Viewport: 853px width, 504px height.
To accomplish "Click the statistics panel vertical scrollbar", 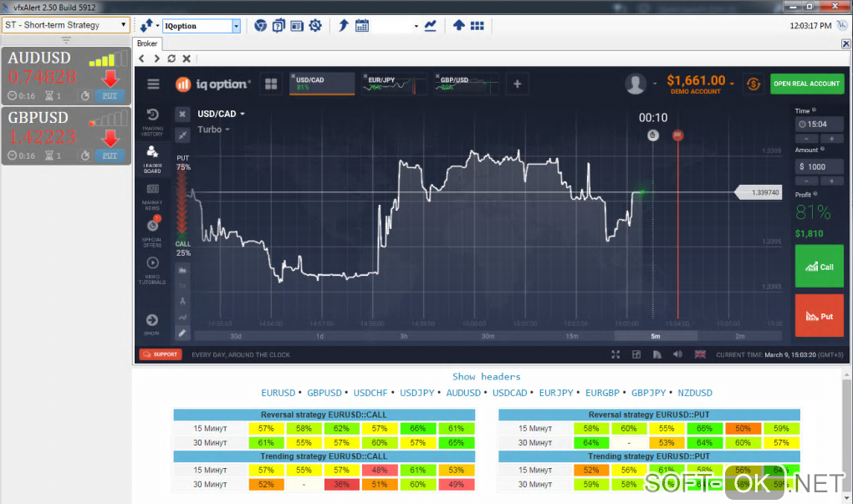I will coord(846,436).
